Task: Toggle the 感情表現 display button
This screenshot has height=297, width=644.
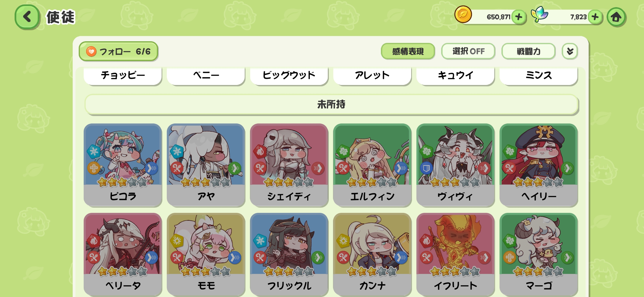Action: click(x=408, y=51)
